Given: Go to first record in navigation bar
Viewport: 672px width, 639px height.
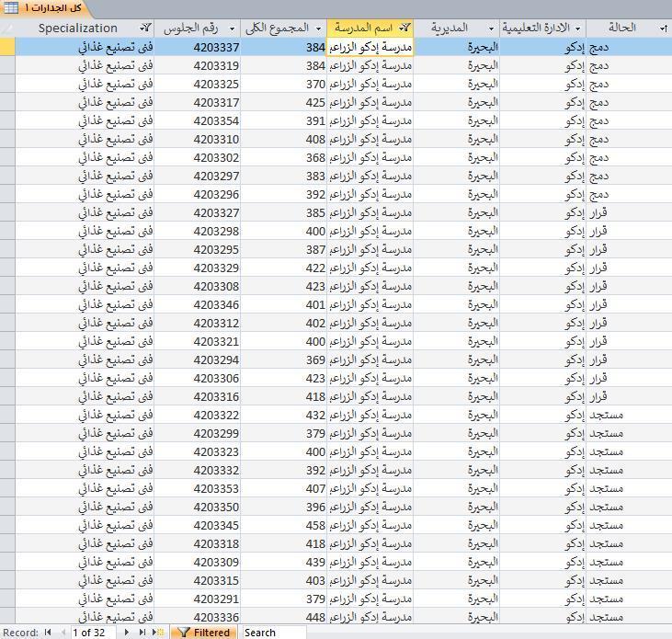Looking at the screenshot, I should coord(48,633).
